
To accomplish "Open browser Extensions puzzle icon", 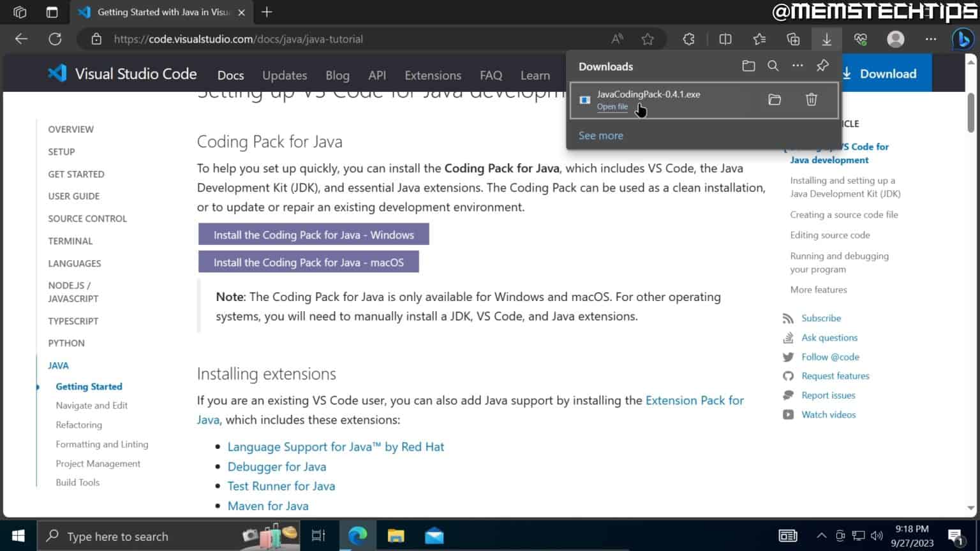I will click(688, 39).
